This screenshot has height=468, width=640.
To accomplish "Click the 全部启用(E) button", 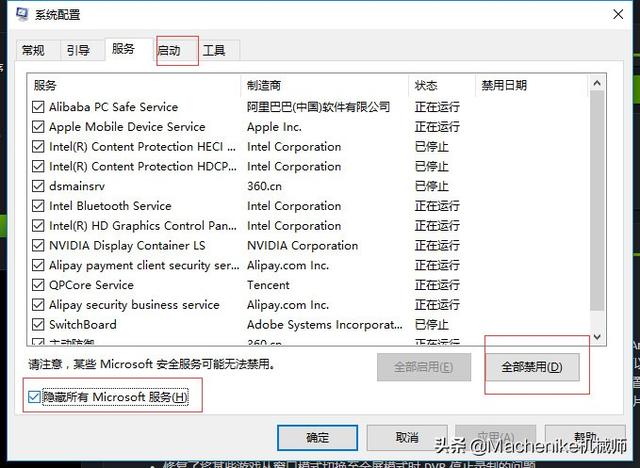I will tap(424, 367).
